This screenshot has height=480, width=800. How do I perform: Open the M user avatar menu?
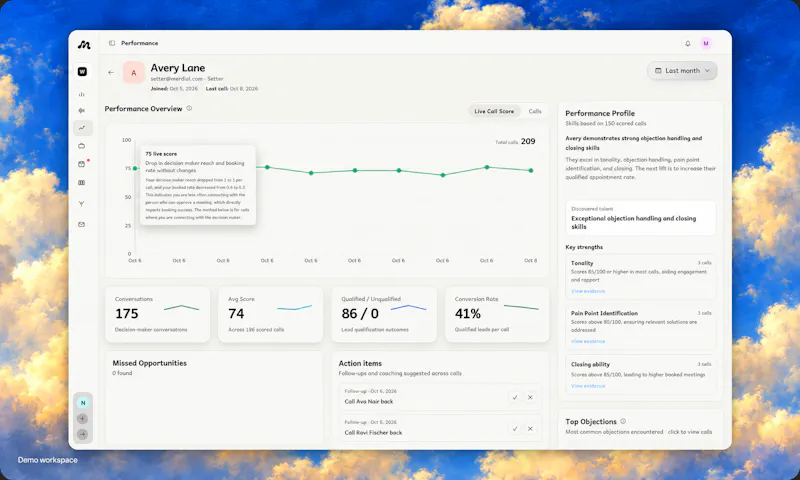click(x=706, y=44)
